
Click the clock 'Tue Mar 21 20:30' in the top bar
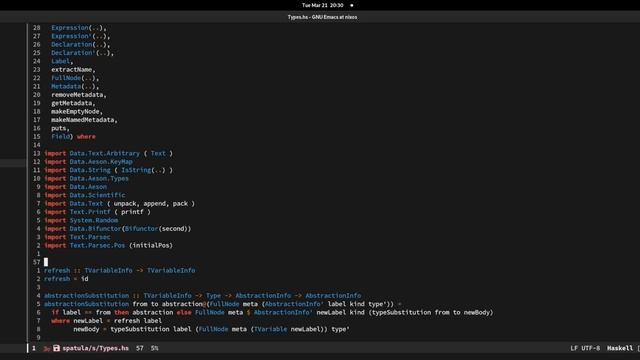(x=322, y=5)
